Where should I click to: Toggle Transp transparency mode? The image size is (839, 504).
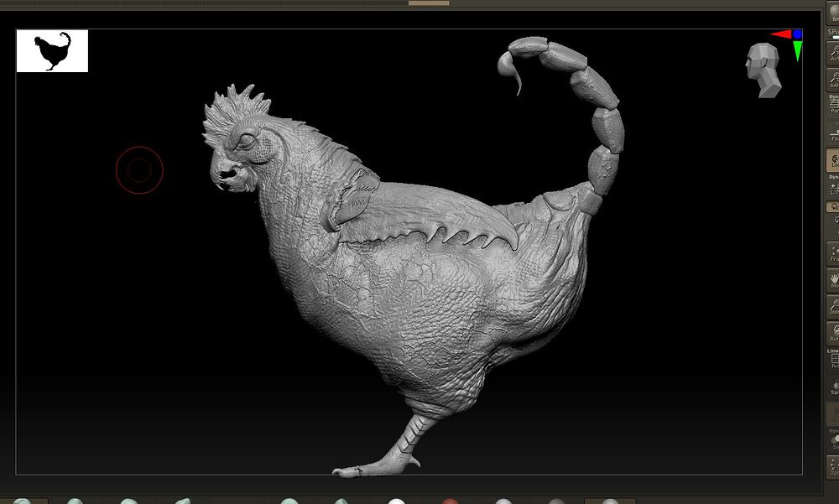click(833, 387)
